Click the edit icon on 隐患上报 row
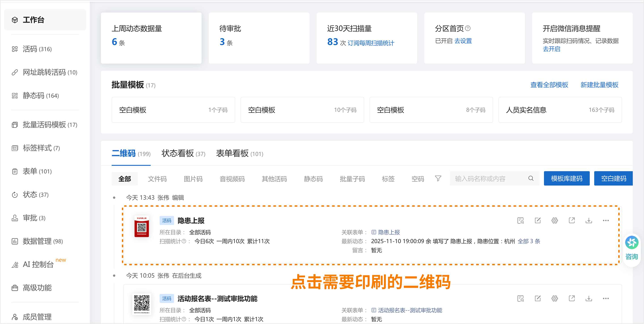The image size is (644, 324). tap(538, 220)
